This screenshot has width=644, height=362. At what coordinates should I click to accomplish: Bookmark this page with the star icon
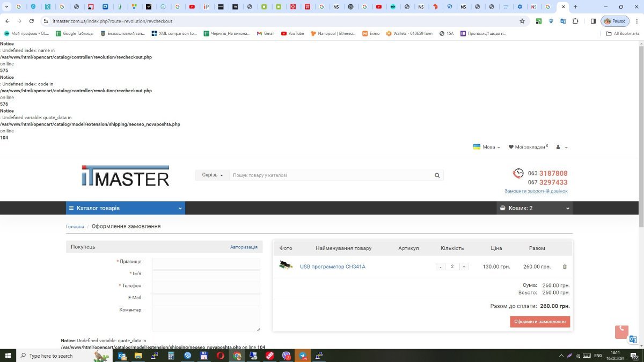click(522, 21)
